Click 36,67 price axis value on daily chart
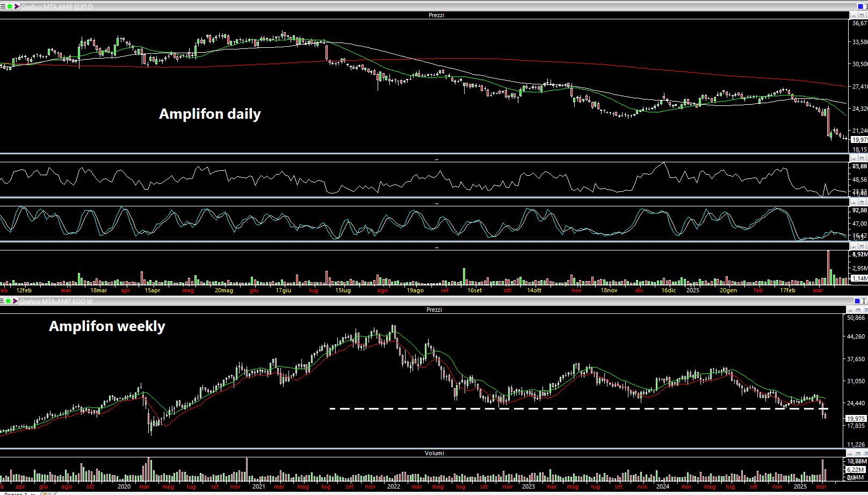868x495 pixels. click(860, 23)
